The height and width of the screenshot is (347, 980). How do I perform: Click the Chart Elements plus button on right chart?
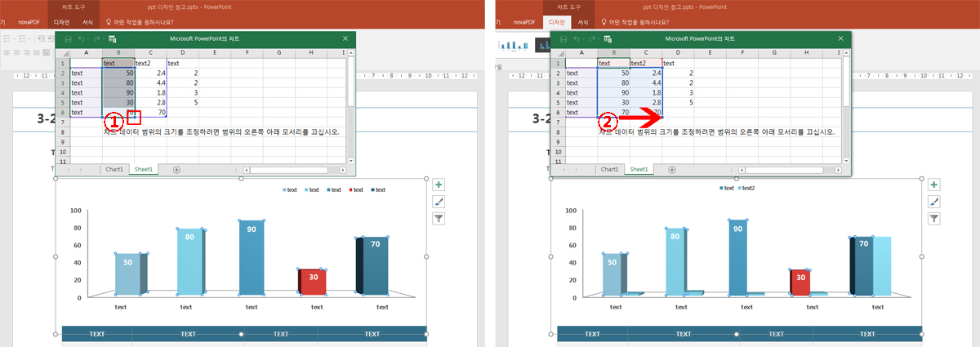click(x=934, y=185)
